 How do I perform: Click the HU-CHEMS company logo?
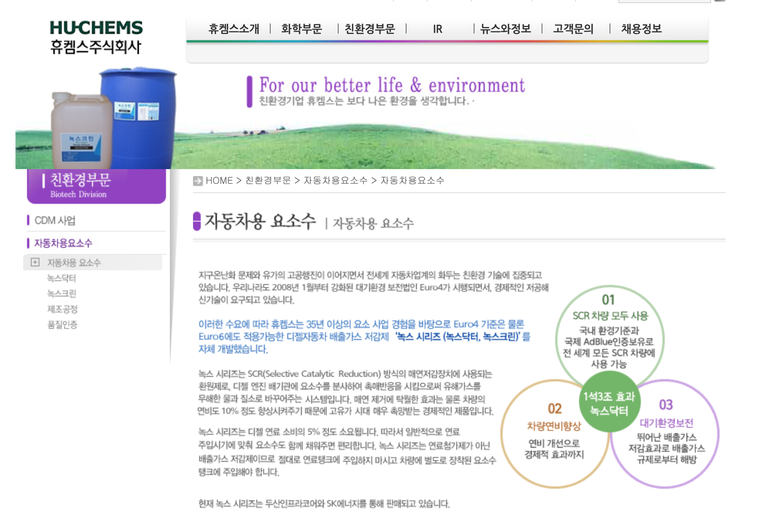tap(96, 37)
